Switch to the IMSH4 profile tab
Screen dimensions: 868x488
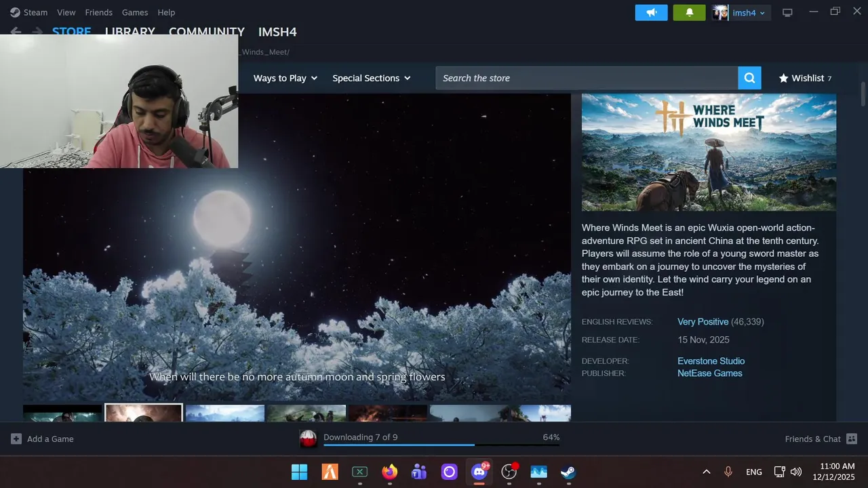pyautogui.click(x=277, y=32)
